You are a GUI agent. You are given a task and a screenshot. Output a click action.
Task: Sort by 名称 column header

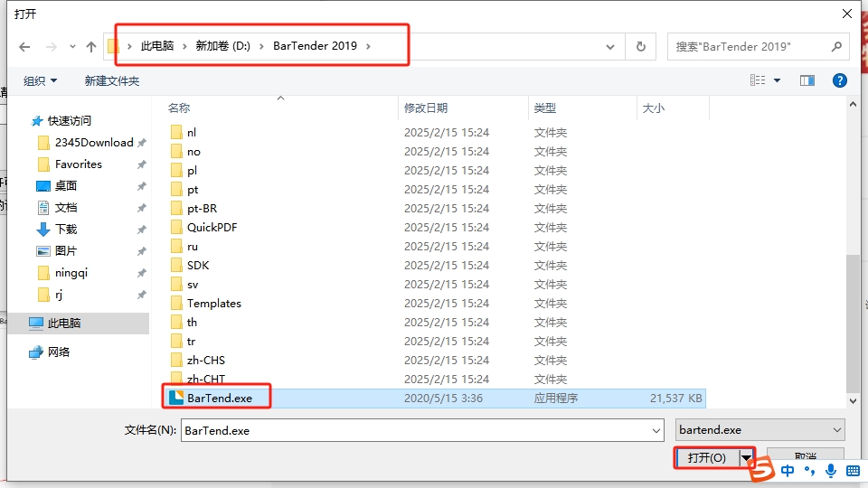click(179, 108)
